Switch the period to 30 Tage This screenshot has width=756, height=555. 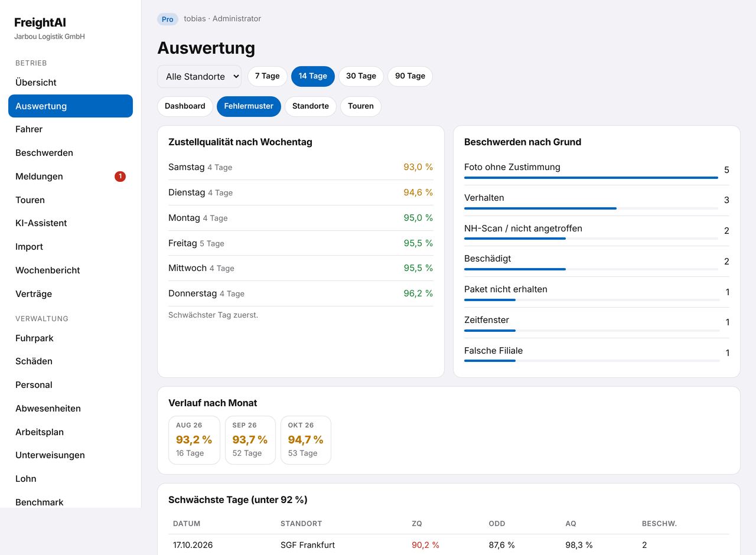[361, 76]
